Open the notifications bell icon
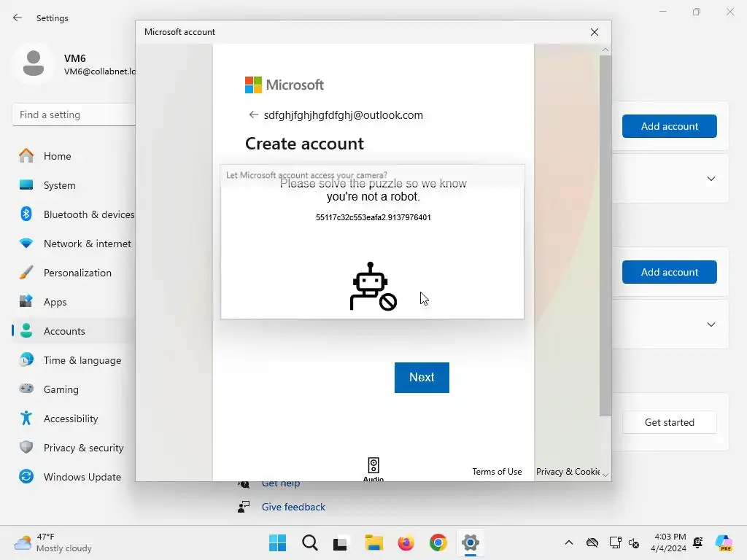The height and width of the screenshot is (560, 747). tap(698, 542)
